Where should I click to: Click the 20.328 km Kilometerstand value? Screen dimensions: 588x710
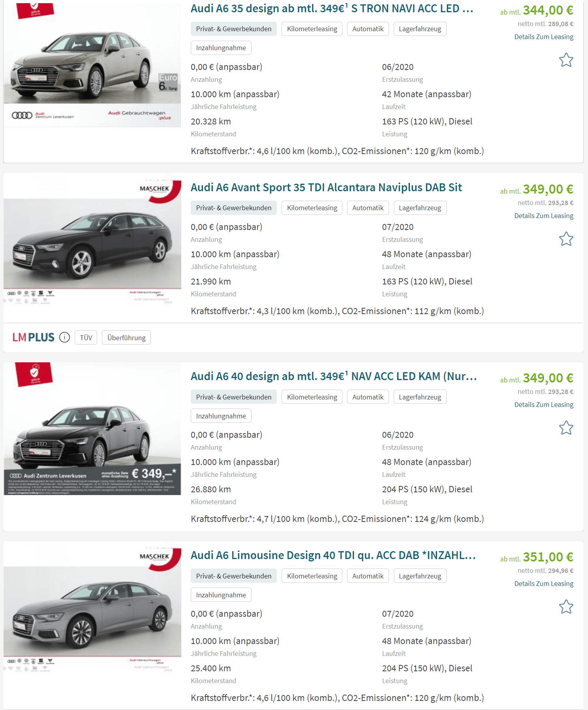pos(211,121)
